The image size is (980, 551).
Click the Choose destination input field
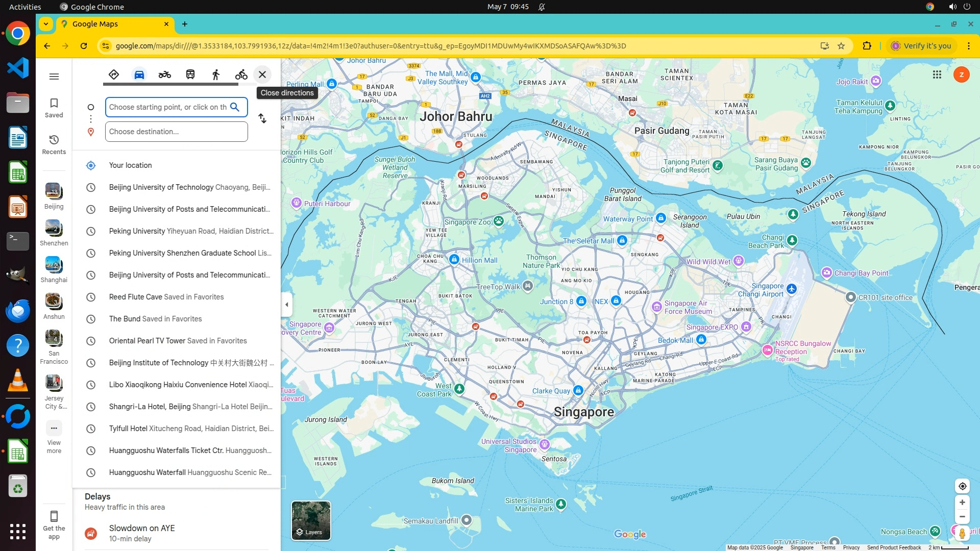176,132
